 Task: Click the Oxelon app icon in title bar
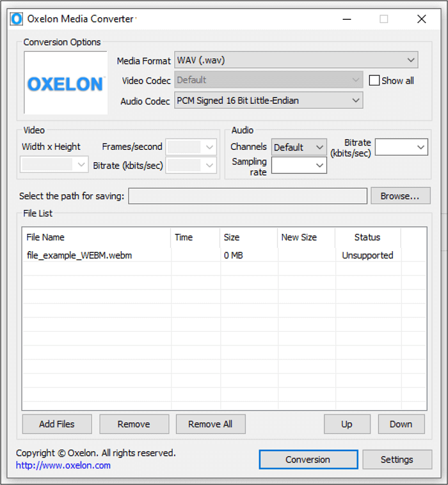[17, 19]
